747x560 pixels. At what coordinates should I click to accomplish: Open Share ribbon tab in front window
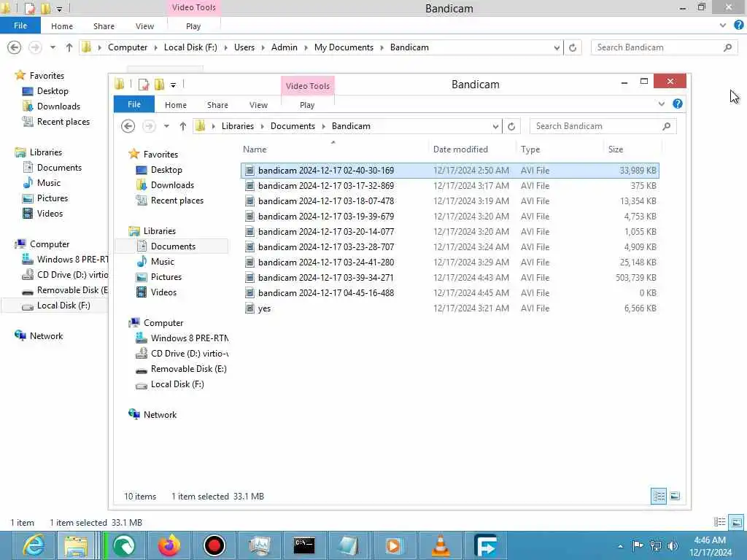click(x=217, y=105)
